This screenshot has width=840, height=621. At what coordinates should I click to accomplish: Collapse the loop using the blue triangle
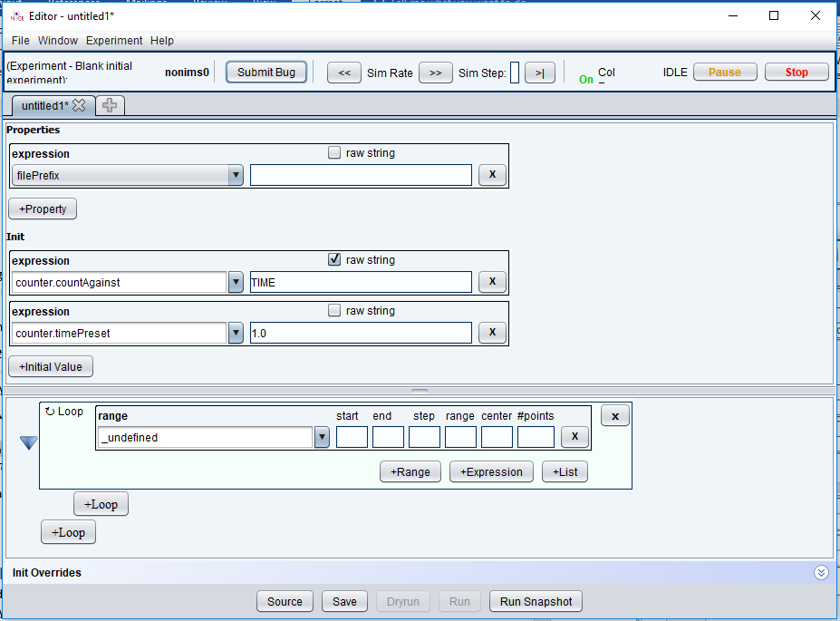pyautogui.click(x=29, y=442)
